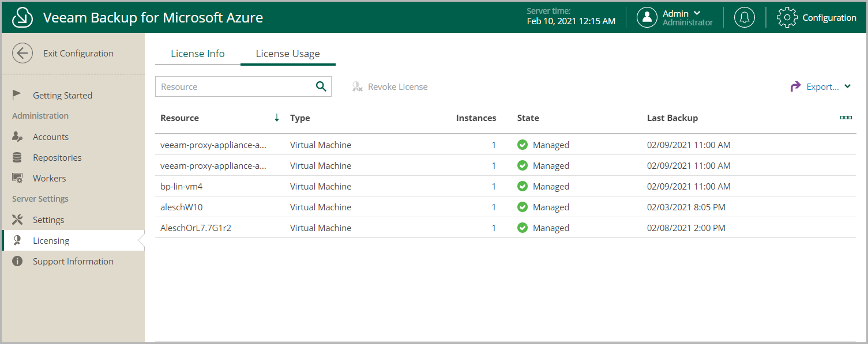The height and width of the screenshot is (344, 868).
Task: Click the Configuration label in the header
Action: (x=829, y=17)
